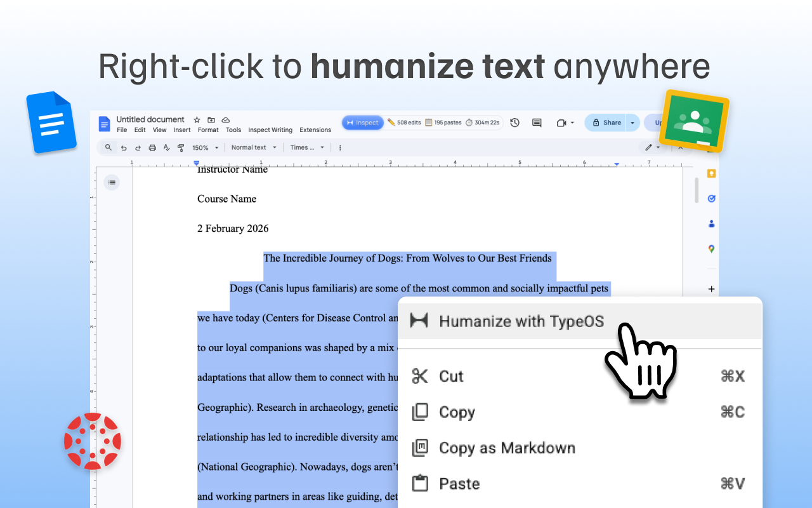Check cloud save status icon

[x=225, y=119]
